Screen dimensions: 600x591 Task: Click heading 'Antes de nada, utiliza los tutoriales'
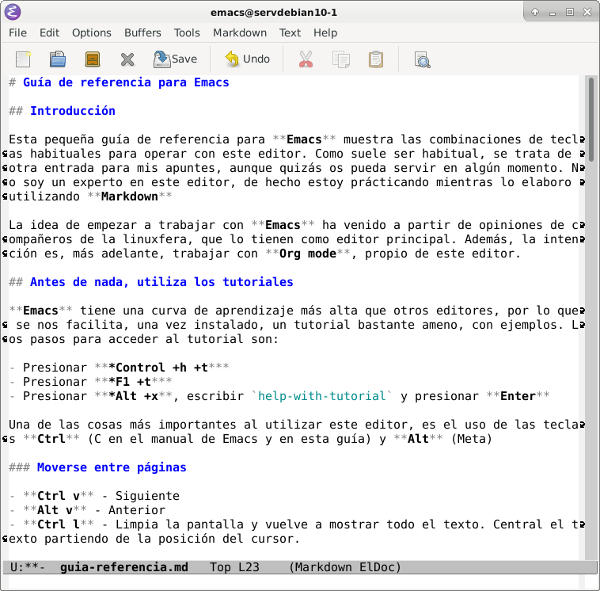(x=161, y=282)
